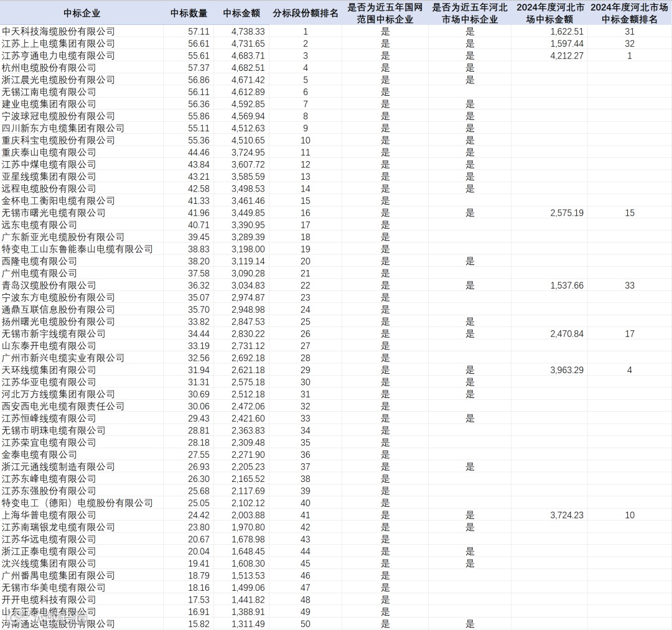This screenshot has height=630, width=672.
Task: Click Hebei amount 4,212.27
Action: 567,56
